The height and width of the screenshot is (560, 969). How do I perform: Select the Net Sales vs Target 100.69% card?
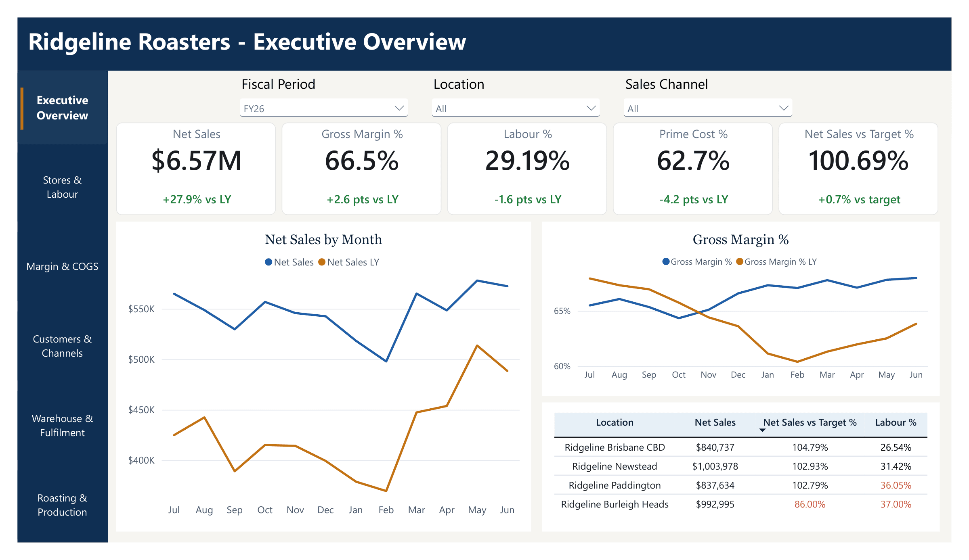click(x=858, y=169)
